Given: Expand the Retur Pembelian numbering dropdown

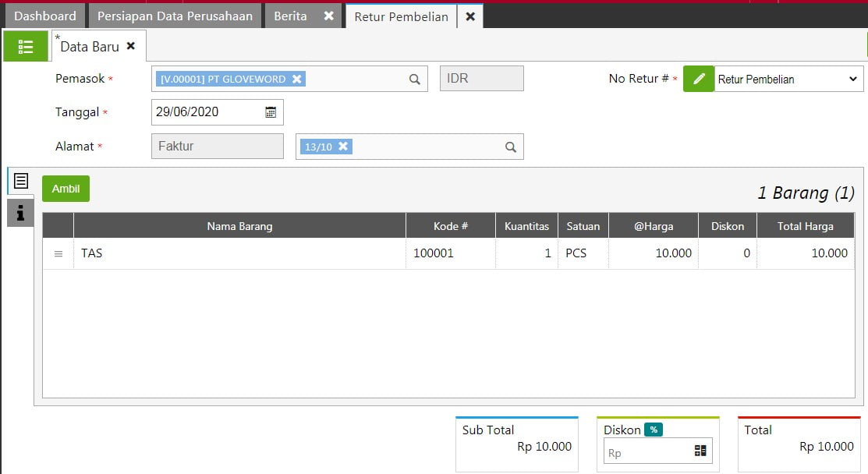Looking at the screenshot, I should 788,79.
